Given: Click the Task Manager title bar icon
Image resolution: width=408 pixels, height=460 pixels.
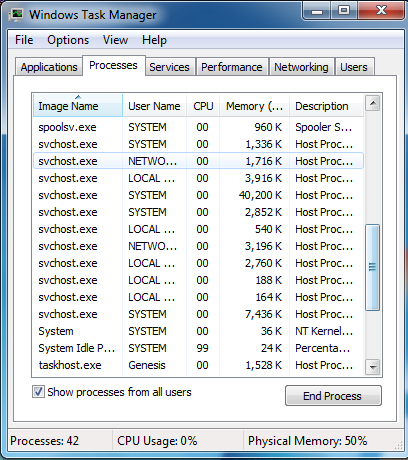Looking at the screenshot, I should coord(16,14).
